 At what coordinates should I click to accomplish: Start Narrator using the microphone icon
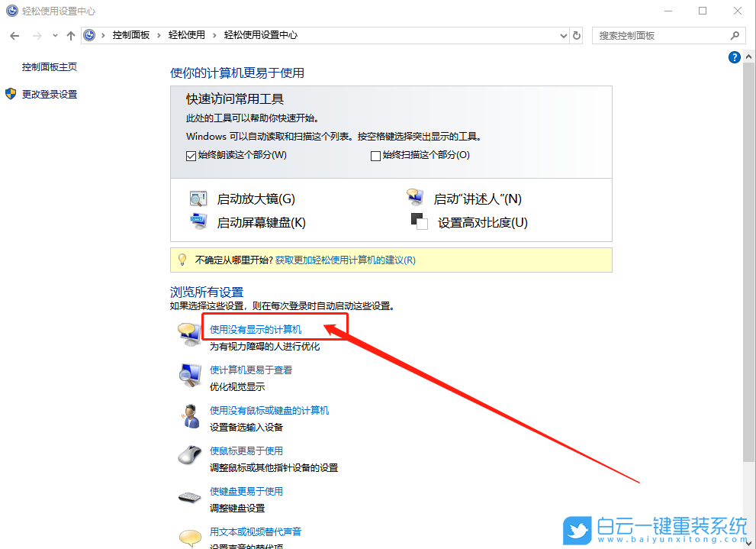[x=415, y=198]
